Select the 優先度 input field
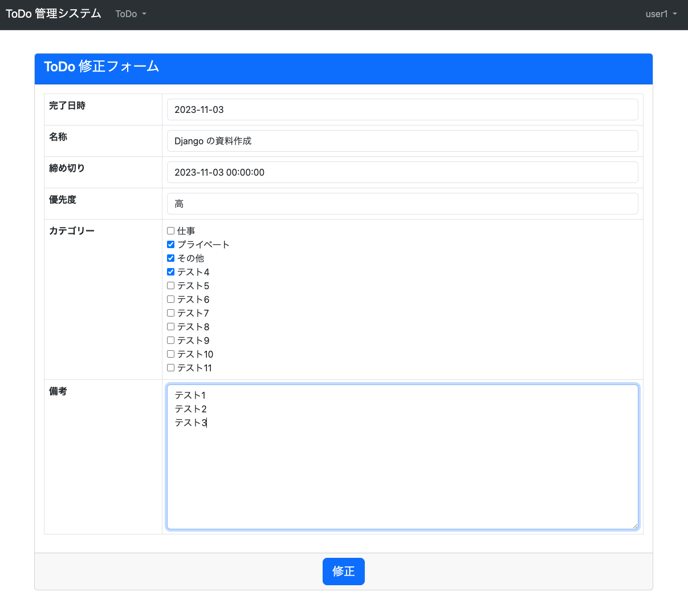The image size is (688, 616). click(x=402, y=204)
